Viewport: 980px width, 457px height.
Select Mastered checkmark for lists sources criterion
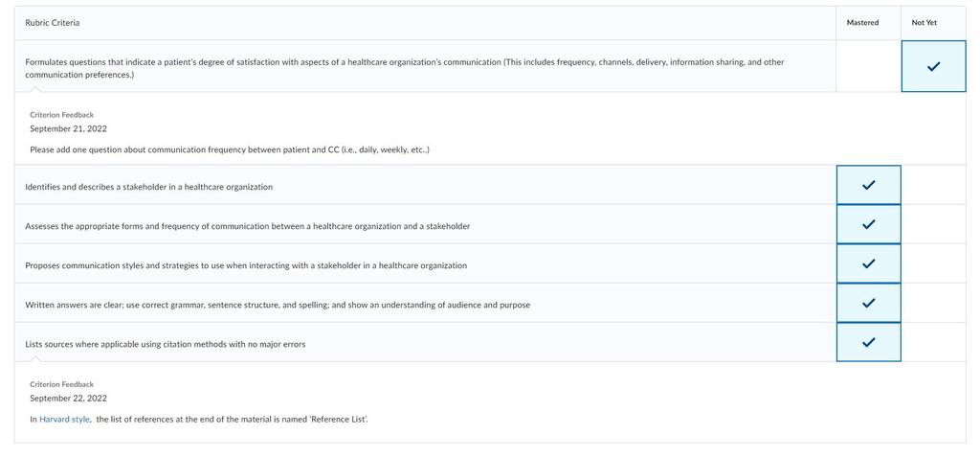point(869,342)
